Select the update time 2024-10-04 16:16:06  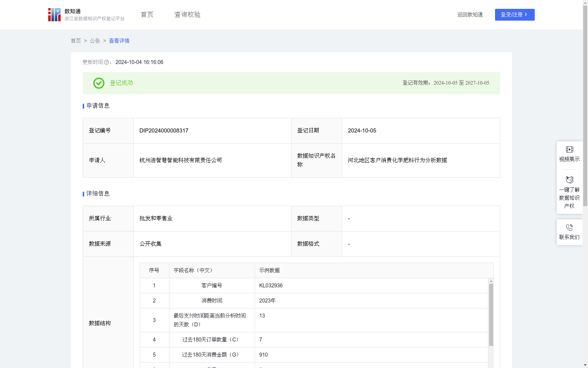coord(139,62)
